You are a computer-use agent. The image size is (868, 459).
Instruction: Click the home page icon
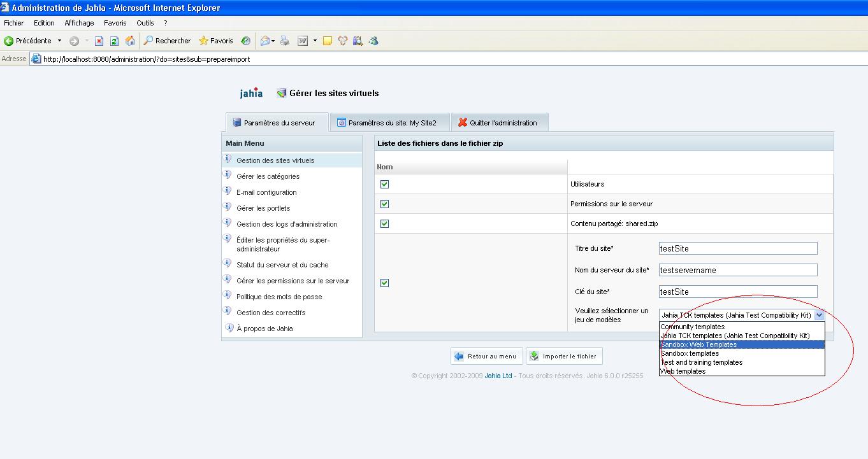click(x=130, y=41)
